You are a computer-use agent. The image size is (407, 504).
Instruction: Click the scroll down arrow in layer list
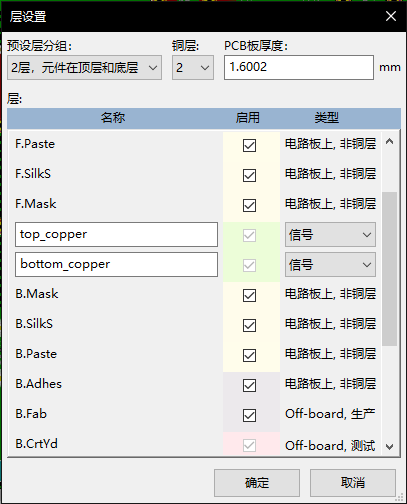tap(389, 447)
